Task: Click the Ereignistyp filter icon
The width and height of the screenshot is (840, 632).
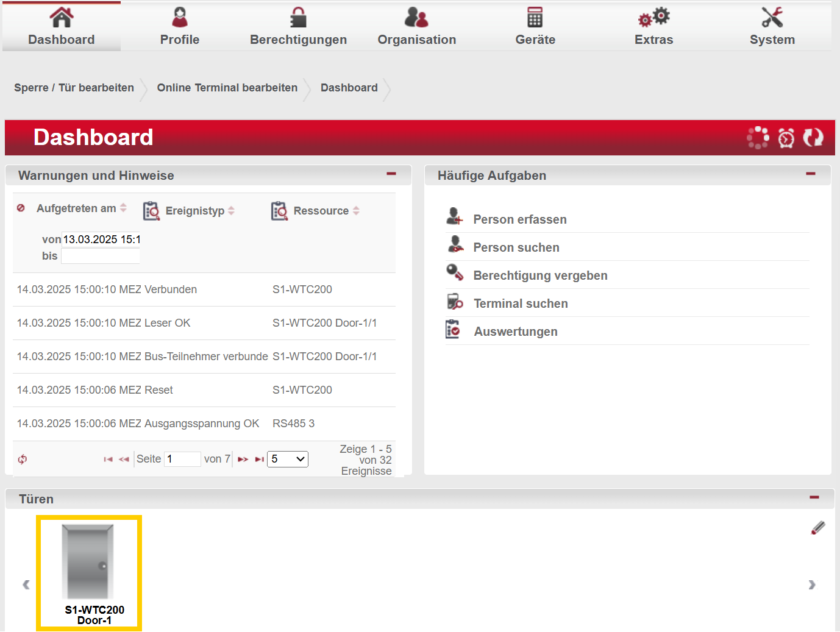Action: 151,211
